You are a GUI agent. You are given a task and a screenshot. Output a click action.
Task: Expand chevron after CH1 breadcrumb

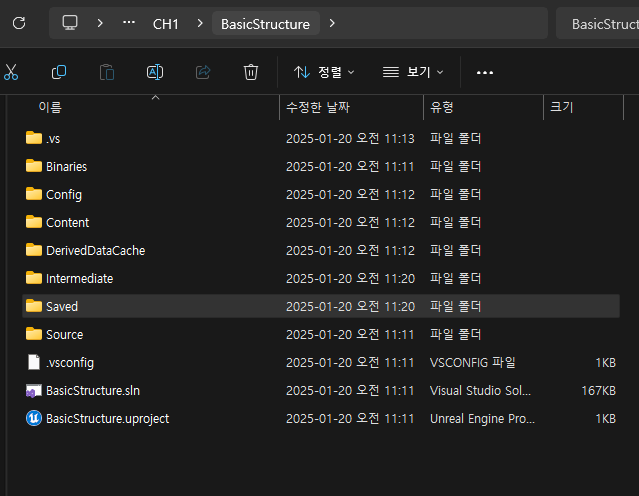pos(200,23)
